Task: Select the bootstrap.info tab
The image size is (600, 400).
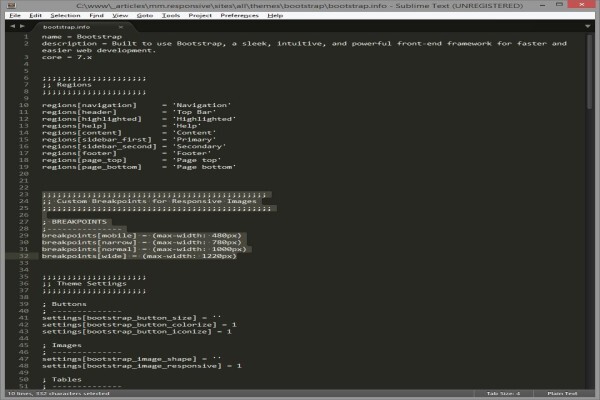Action: 67,27
